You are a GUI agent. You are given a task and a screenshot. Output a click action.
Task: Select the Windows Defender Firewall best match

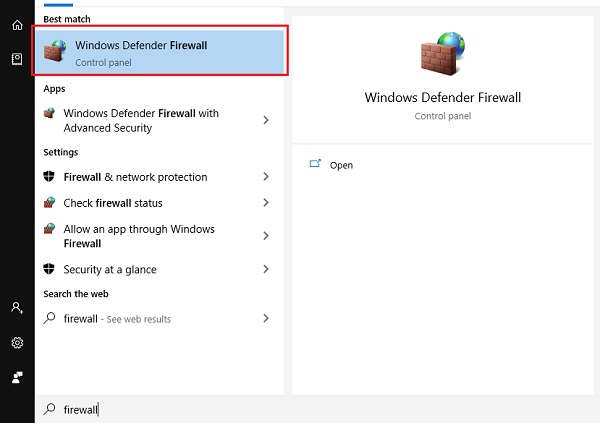160,52
